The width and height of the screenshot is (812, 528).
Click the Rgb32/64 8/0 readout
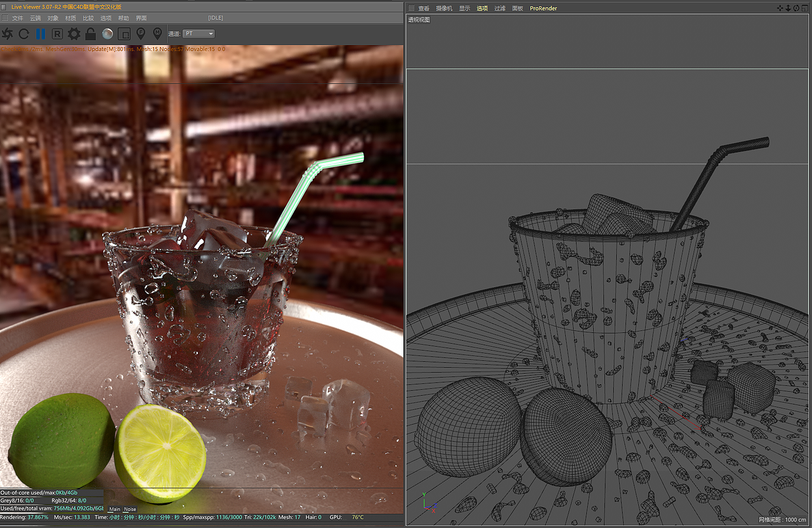69,501
